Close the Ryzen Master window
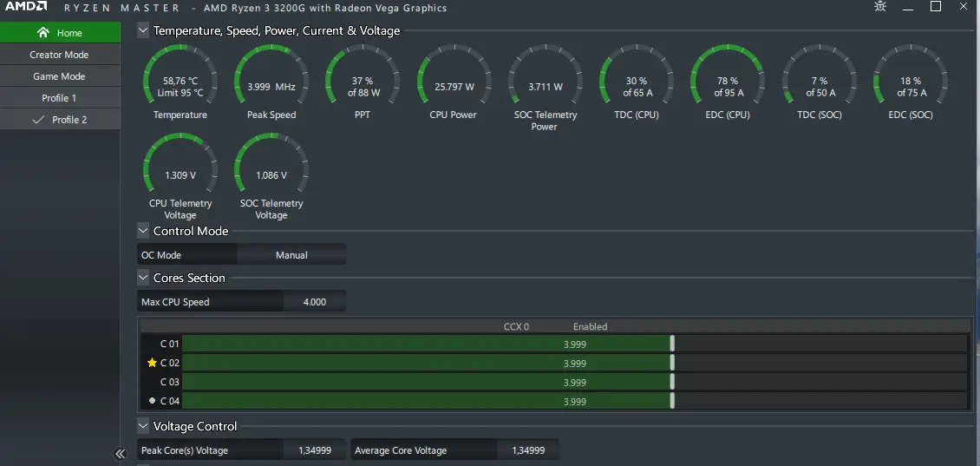This screenshot has width=980, height=466. 963,6
